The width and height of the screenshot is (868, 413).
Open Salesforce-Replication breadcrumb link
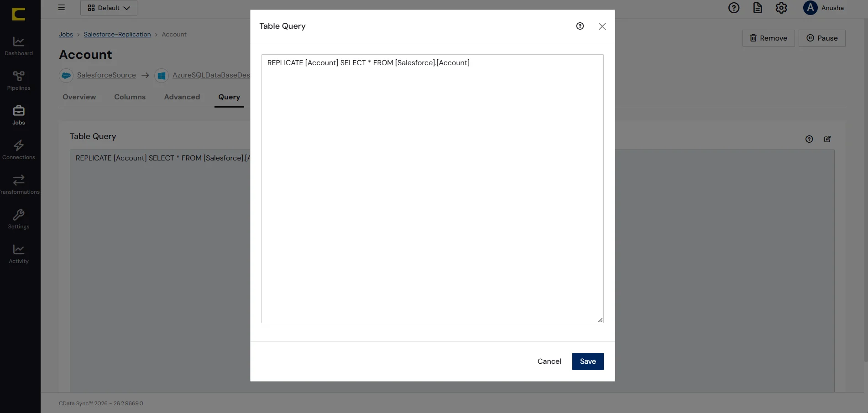[117, 34]
